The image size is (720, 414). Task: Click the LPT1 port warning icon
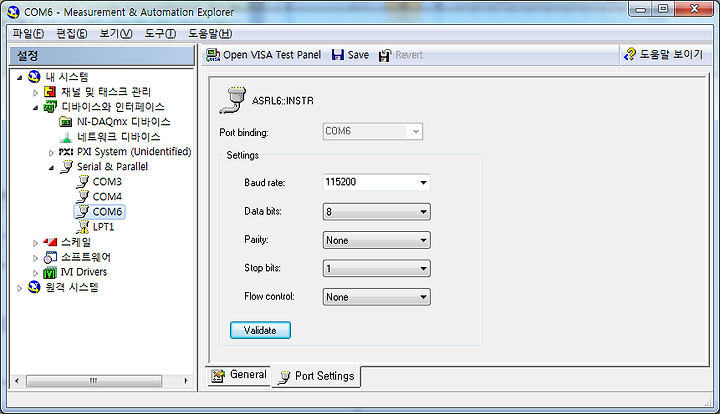[83, 227]
